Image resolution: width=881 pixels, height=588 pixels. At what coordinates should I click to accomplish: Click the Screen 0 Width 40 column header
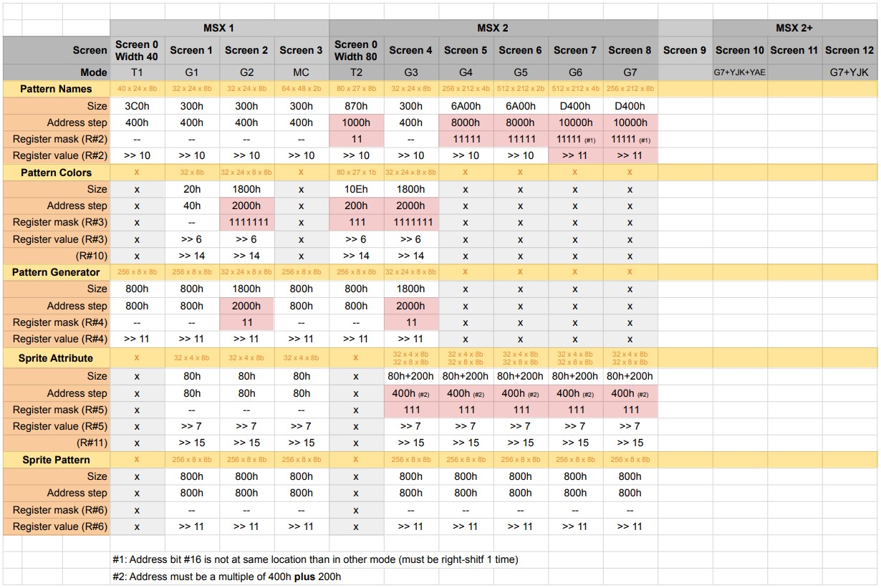point(137,50)
